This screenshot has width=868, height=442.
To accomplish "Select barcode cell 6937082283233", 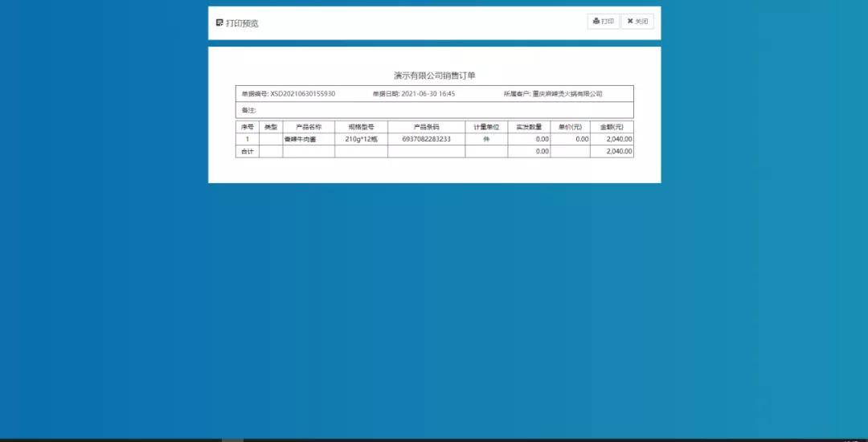I will (x=426, y=139).
